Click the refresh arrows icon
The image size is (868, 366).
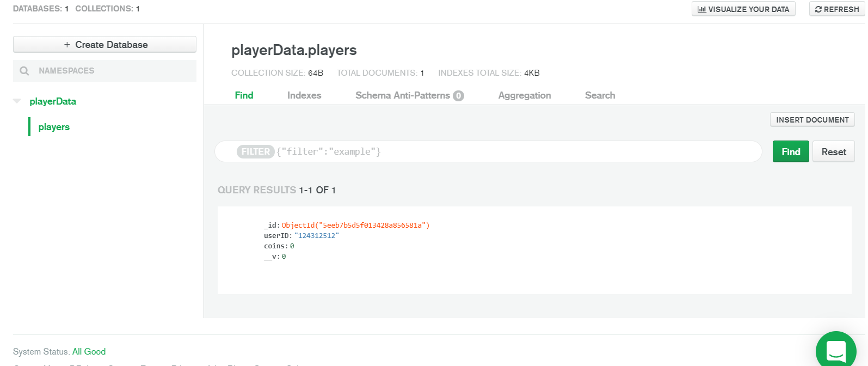point(818,9)
